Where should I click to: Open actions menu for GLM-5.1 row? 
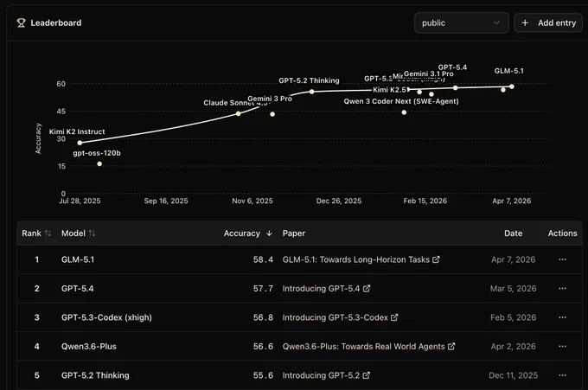(562, 259)
